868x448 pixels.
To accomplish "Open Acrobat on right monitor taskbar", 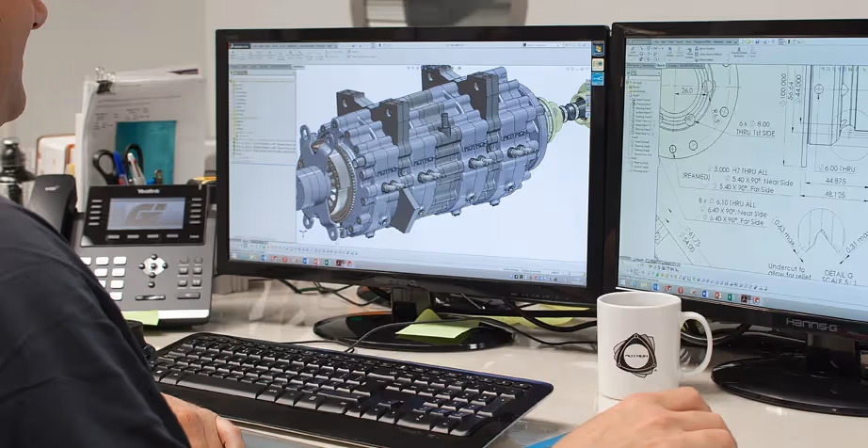I will tap(744, 298).
